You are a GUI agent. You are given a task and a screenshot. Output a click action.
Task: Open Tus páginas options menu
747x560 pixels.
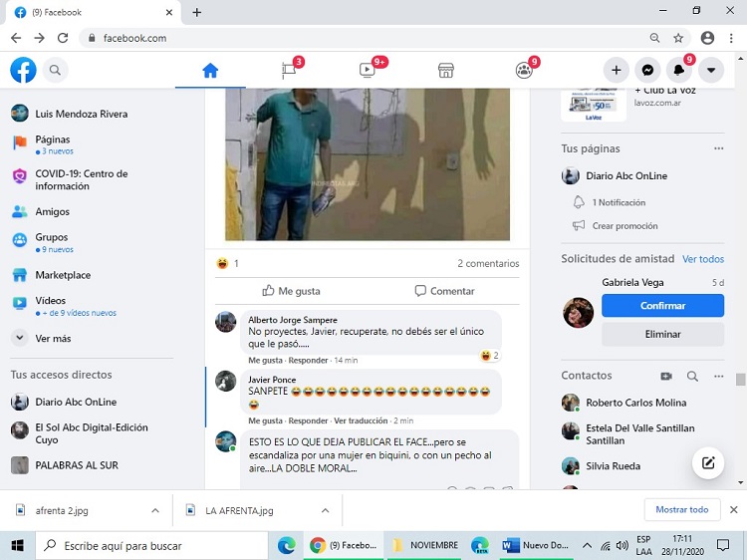tap(718, 148)
